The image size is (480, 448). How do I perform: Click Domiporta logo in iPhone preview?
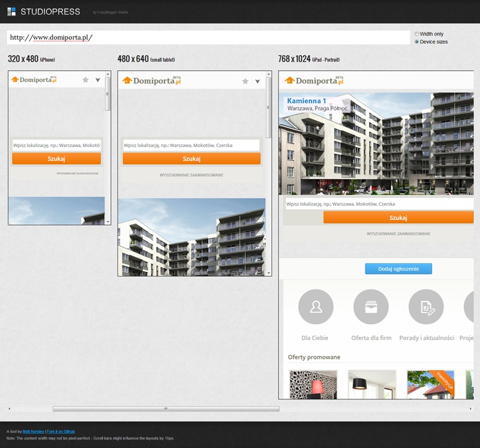pos(34,80)
